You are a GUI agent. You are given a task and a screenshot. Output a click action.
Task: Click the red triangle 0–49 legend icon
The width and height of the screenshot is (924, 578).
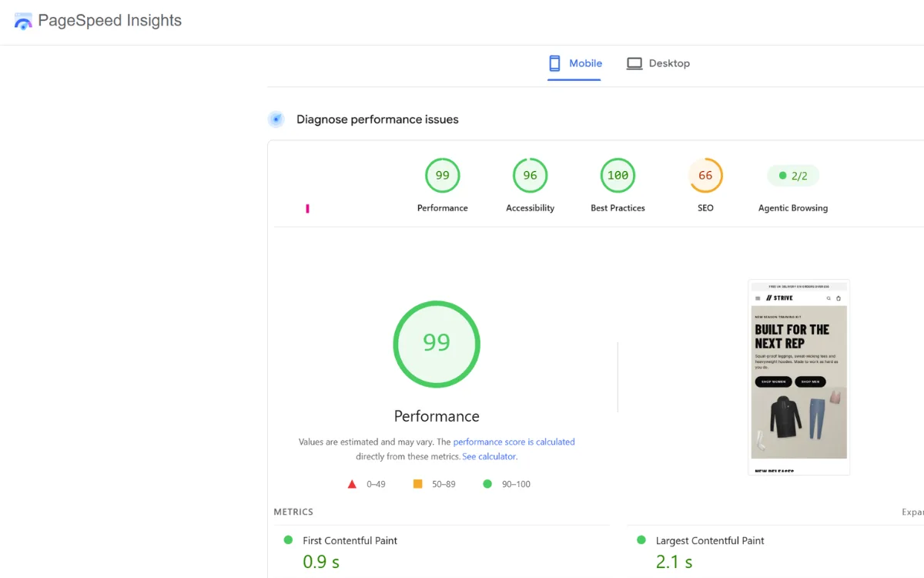[x=352, y=484]
